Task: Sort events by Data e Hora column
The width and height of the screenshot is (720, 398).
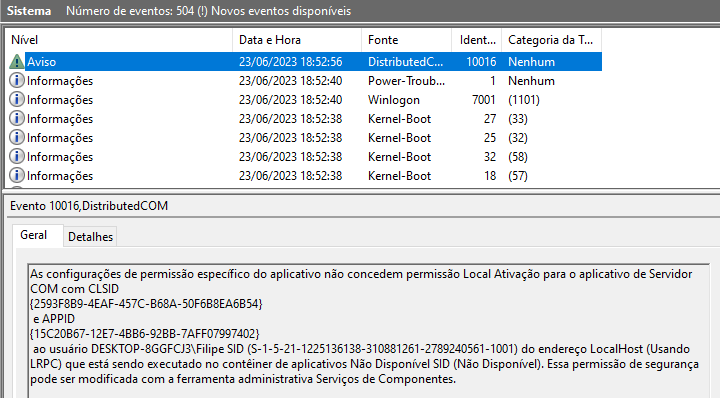Action: [x=297, y=40]
